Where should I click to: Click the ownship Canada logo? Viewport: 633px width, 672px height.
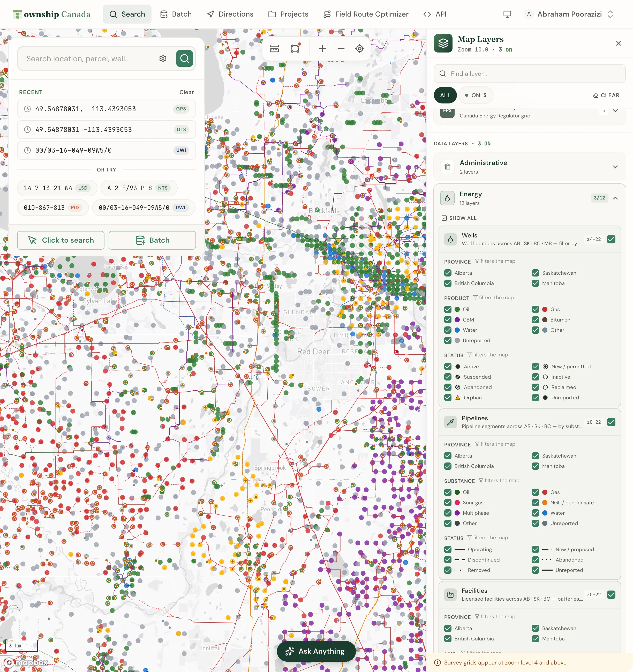tap(52, 14)
